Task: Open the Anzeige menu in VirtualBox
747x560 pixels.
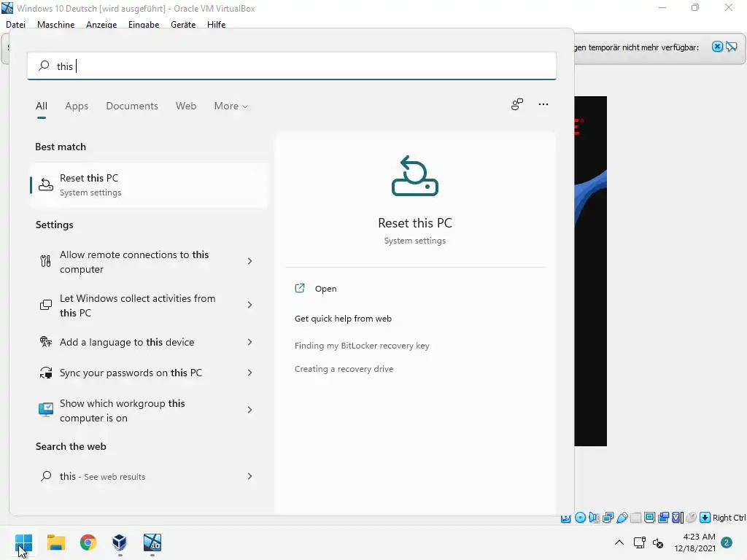Action: 101,24
